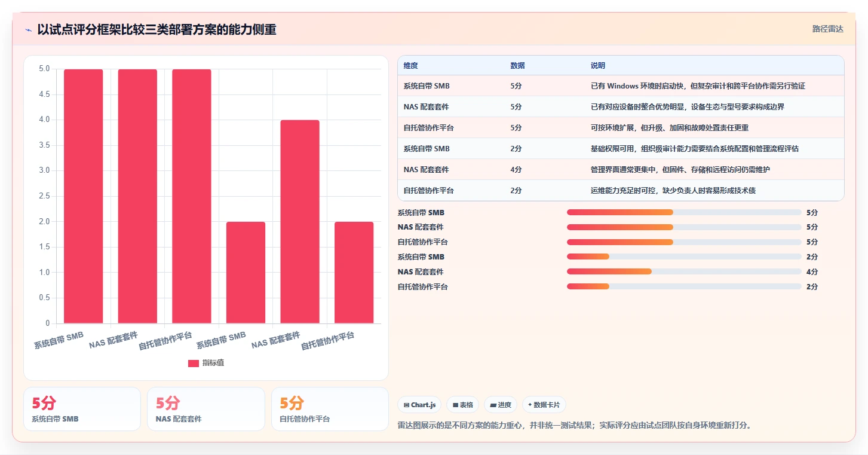Click the 自托管协作平台 chart bar reaching 2.0
Screen dimensions: 868x455
(x=354, y=273)
